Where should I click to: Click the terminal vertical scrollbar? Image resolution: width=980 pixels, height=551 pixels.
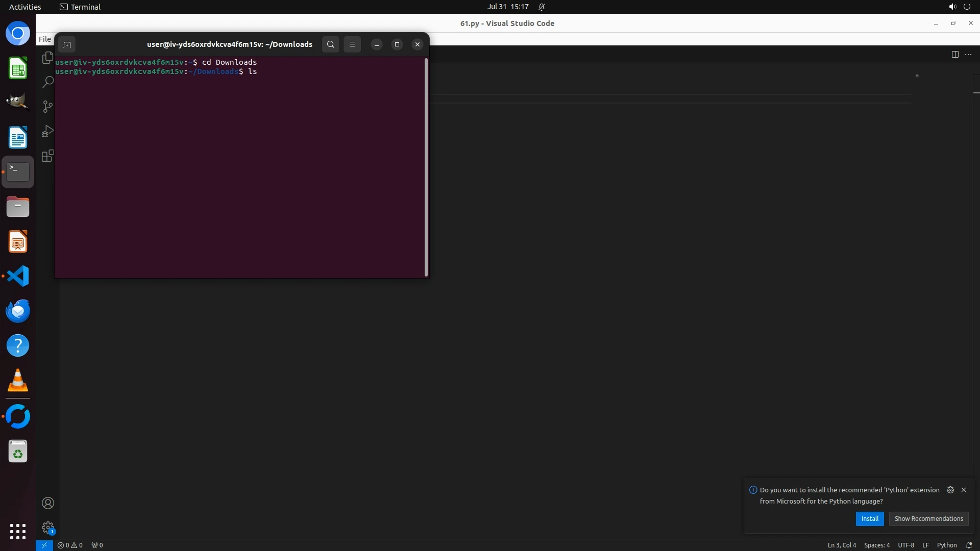[x=426, y=167]
